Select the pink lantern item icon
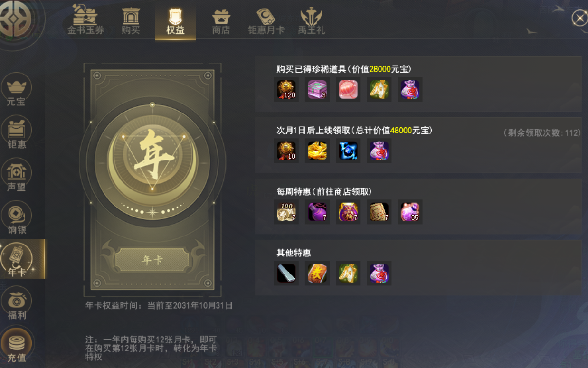This screenshot has width=588, height=368. (348, 89)
